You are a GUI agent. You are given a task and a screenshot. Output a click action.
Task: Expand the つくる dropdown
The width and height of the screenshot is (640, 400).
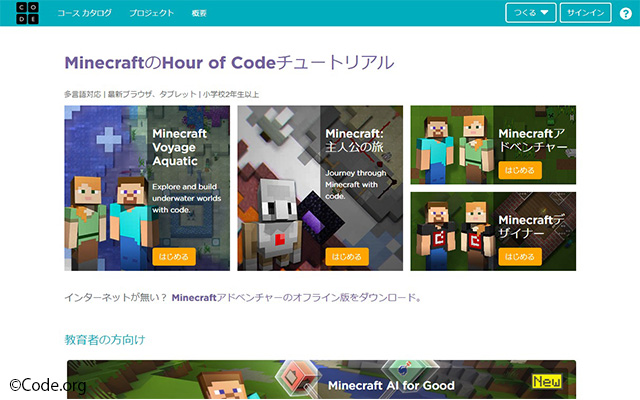pos(531,13)
